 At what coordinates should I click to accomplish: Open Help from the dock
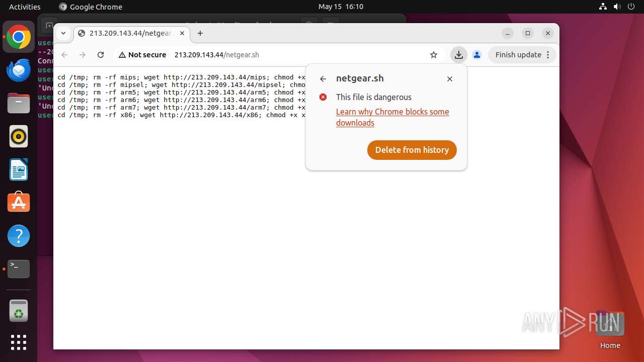pos(19,236)
